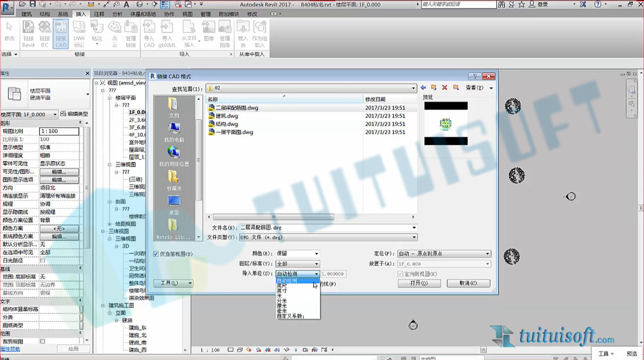Toggle the 日光路径 checkbox in properties
644x360 pixels.
point(42,260)
